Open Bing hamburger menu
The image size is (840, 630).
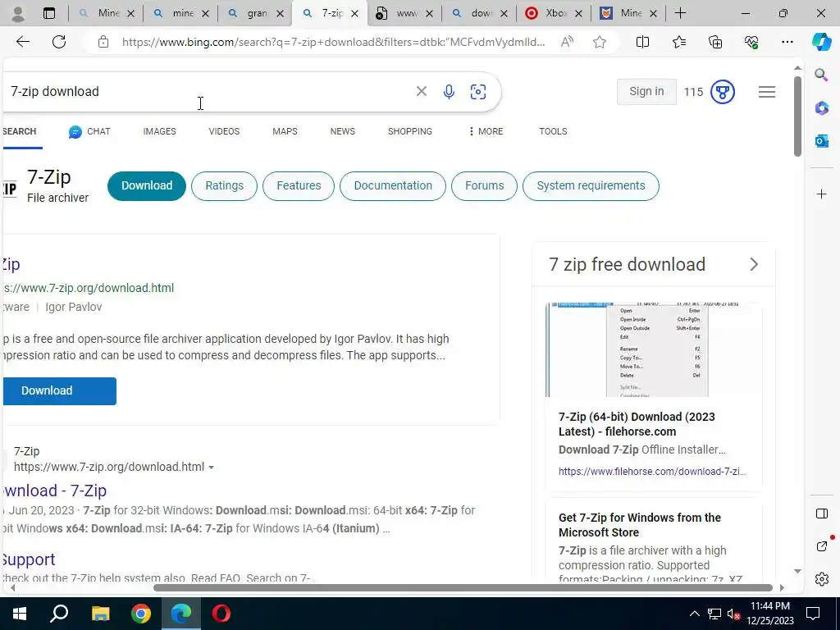click(767, 92)
